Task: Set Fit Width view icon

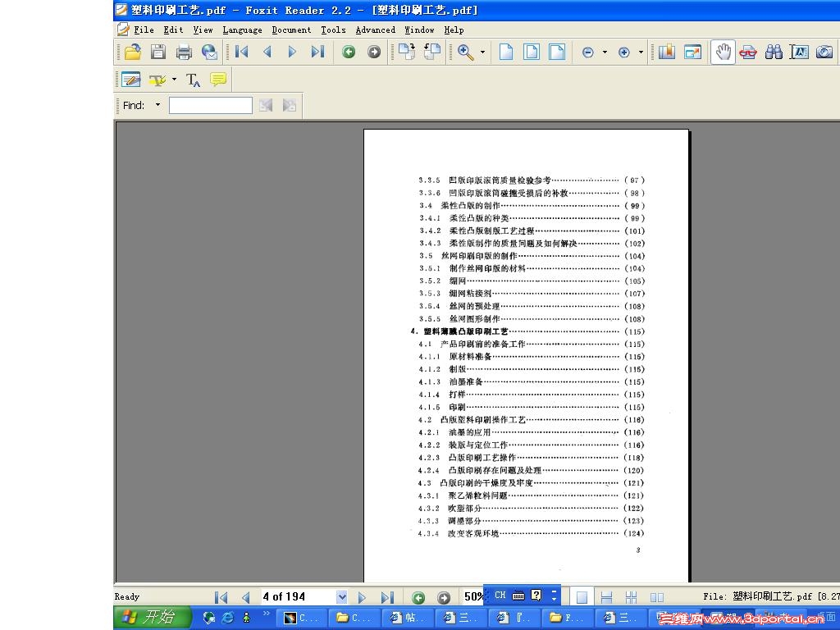Action: pos(557,52)
